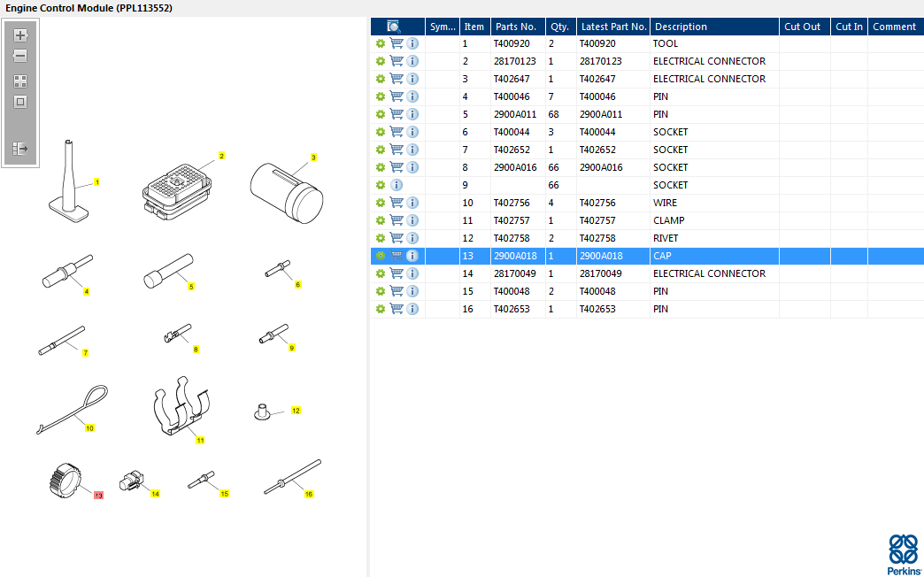Screen dimensions: 924x577
Task: Click the Sym... column header
Action: (443, 27)
